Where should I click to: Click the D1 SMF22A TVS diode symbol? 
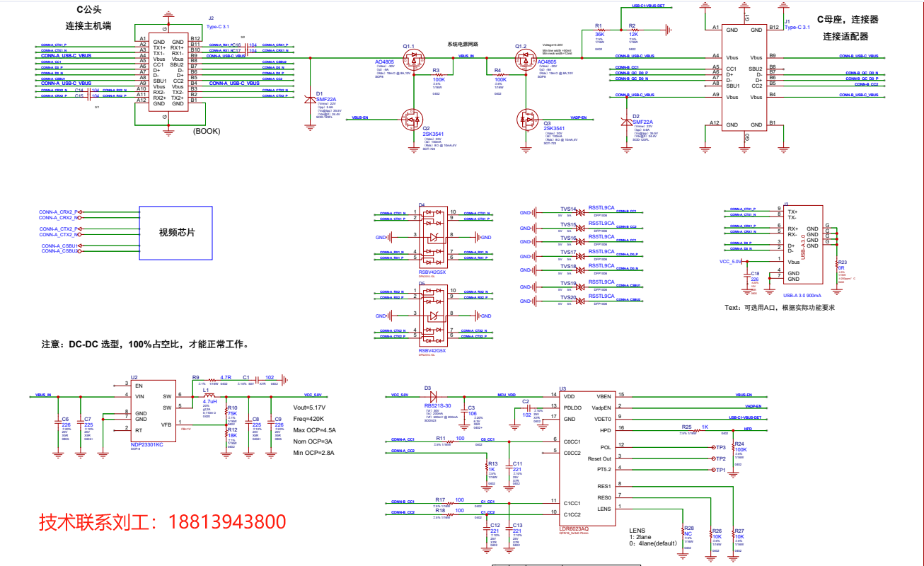click(x=309, y=100)
